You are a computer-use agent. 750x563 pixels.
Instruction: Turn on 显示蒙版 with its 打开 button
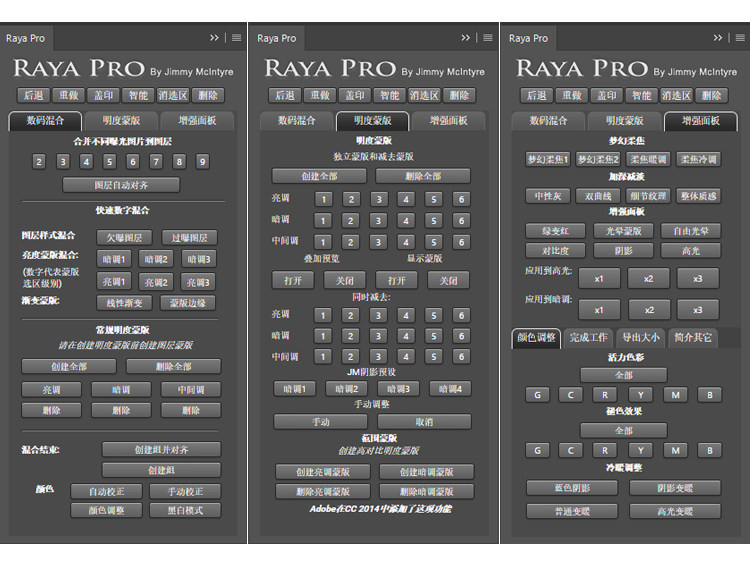(x=397, y=280)
